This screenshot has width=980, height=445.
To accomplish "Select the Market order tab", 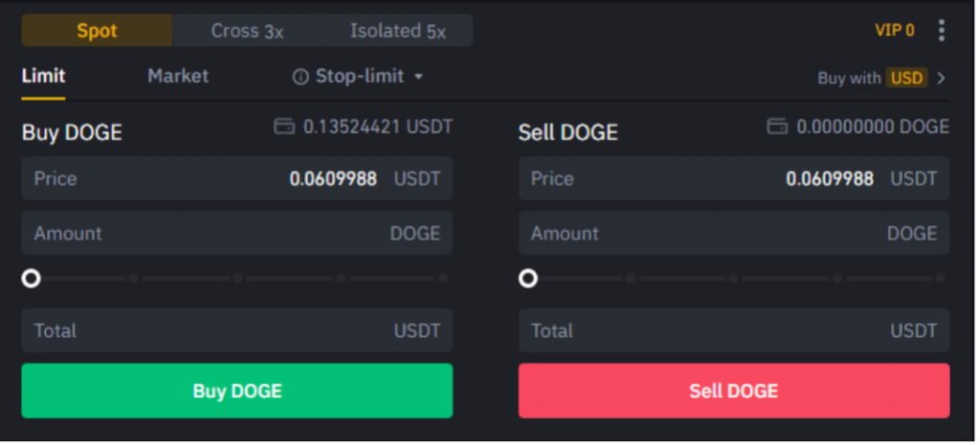I will [x=178, y=77].
